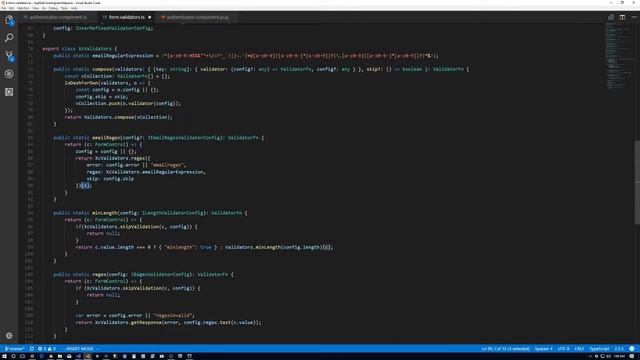Open the View menu
This screenshot has width=640, height=360.
36,8
